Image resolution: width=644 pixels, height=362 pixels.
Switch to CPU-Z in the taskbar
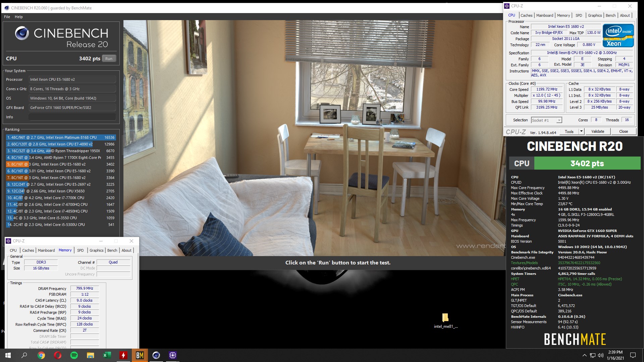point(173,355)
